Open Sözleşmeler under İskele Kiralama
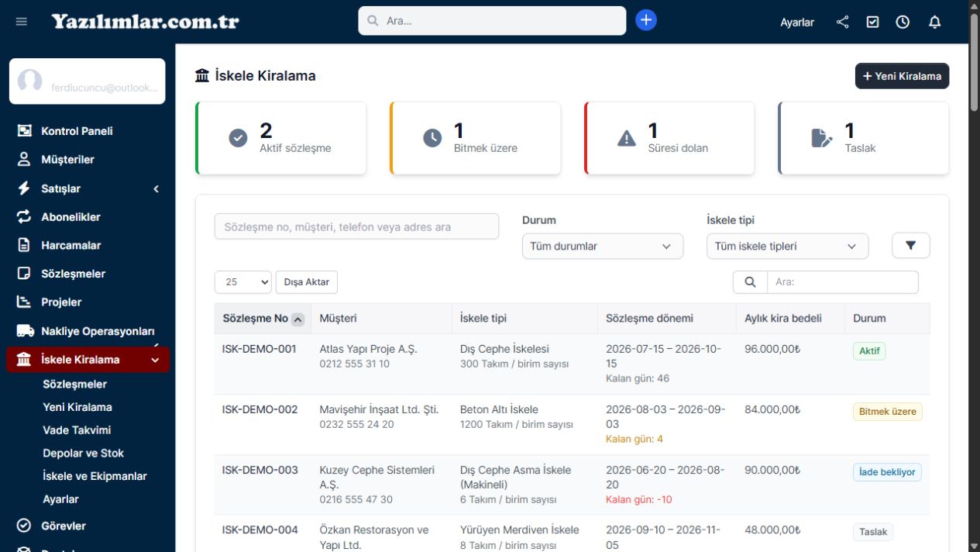 (75, 384)
